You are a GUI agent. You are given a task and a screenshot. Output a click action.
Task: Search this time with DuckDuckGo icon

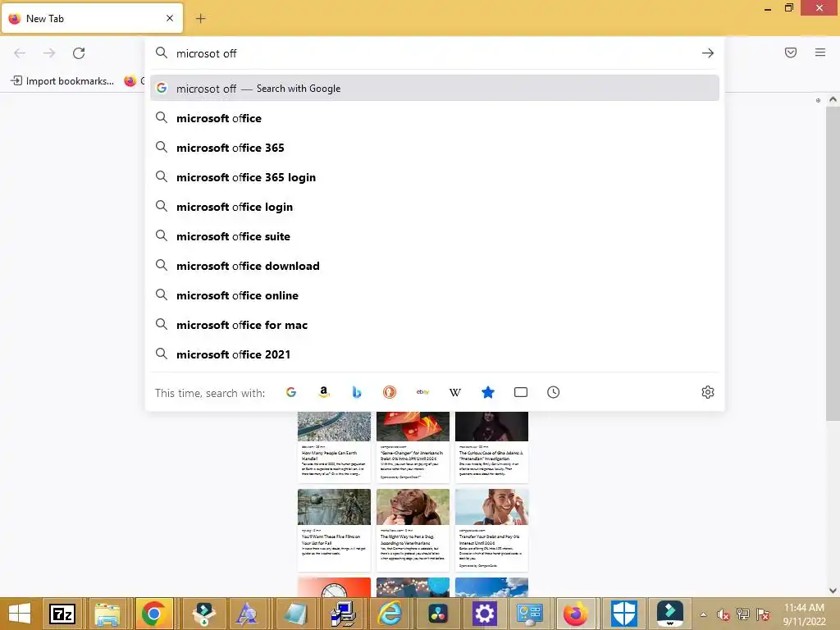[390, 392]
